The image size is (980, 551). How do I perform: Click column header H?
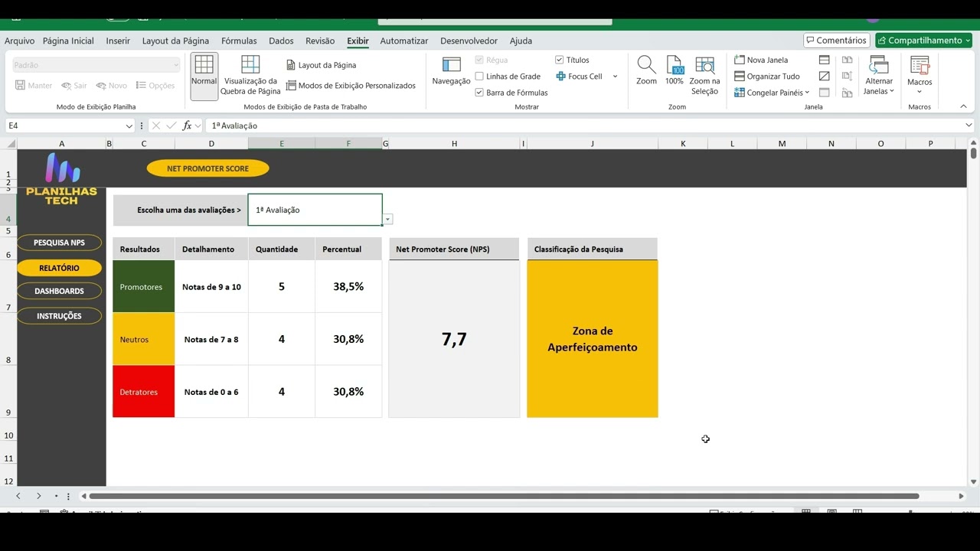[454, 143]
